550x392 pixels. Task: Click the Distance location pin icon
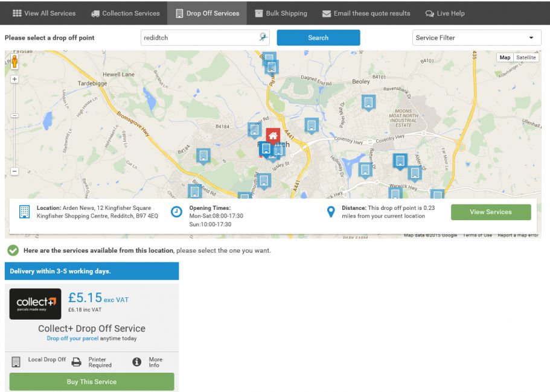point(331,212)
